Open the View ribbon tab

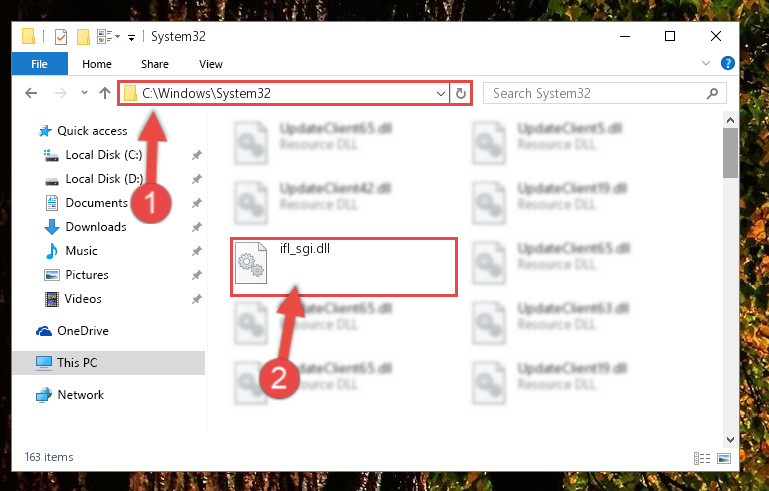(211, 64)
